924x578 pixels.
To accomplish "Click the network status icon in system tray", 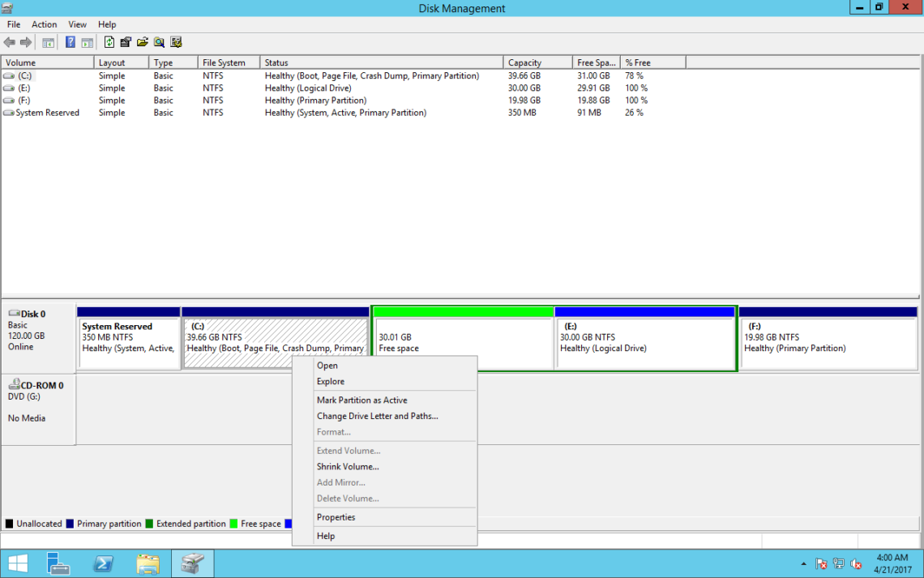I will 838,563.
